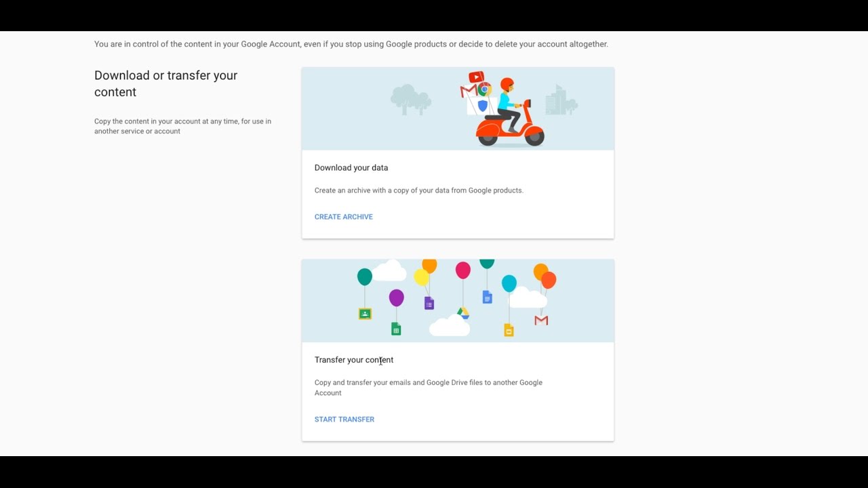Click the Chrome logo in the banner
This screenshot has width=868, height=488.
tap(484, 89)
